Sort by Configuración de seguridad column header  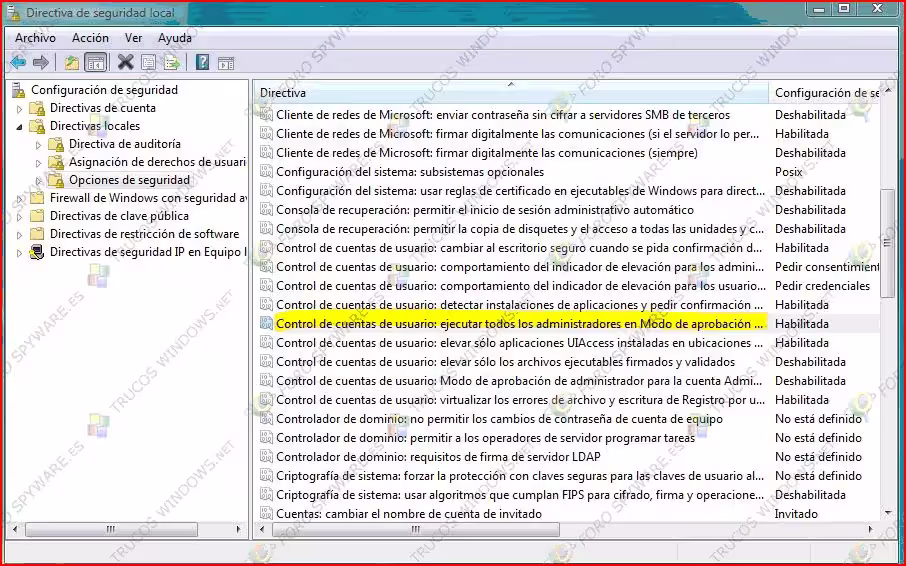pyautogui.click(x=825, y=92)
